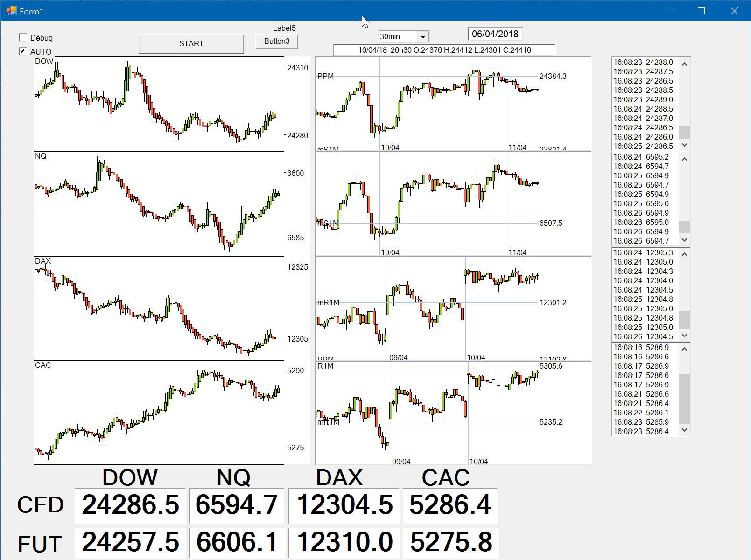751x560 pixels.
Task: Click the 30min chart showing PPM 24384.3
Action: [x=453, y=104]
